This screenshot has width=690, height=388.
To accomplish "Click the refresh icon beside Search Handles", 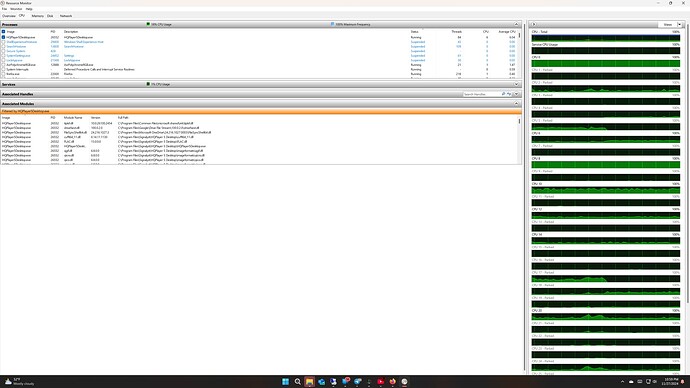I will (509, 94).
